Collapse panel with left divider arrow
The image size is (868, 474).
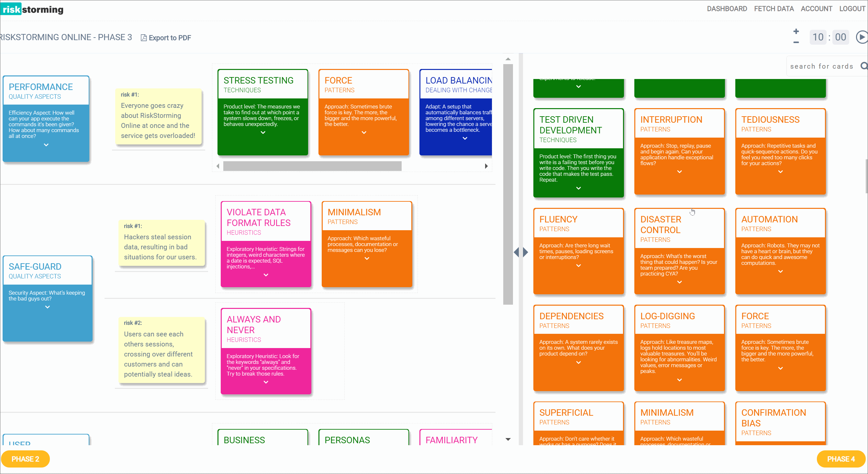516,252
